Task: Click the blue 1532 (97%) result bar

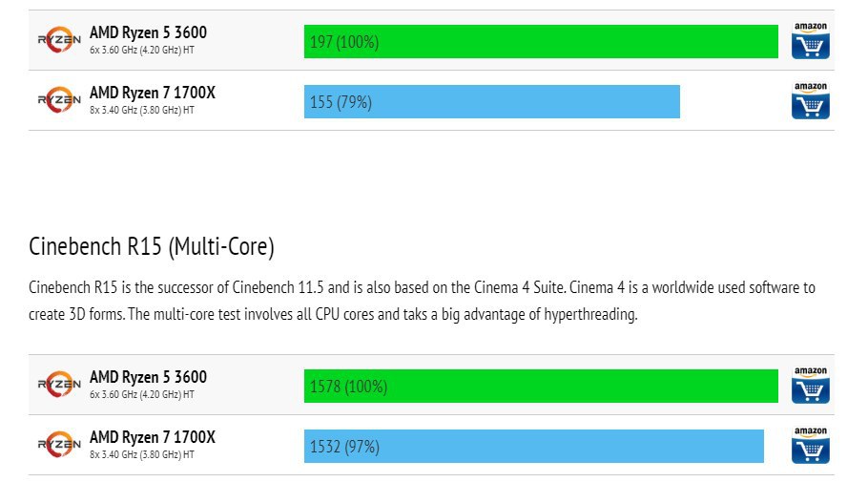Action: click(x=533, y=447)
